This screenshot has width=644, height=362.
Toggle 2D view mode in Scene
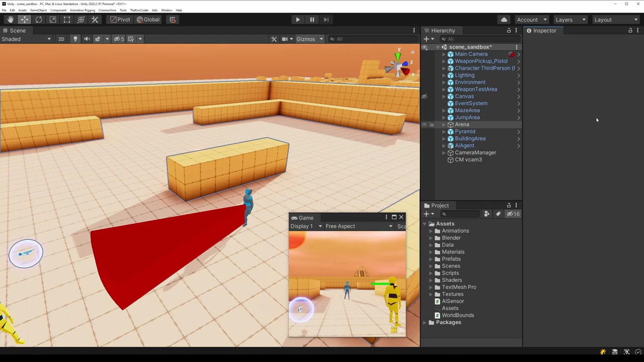61,39
